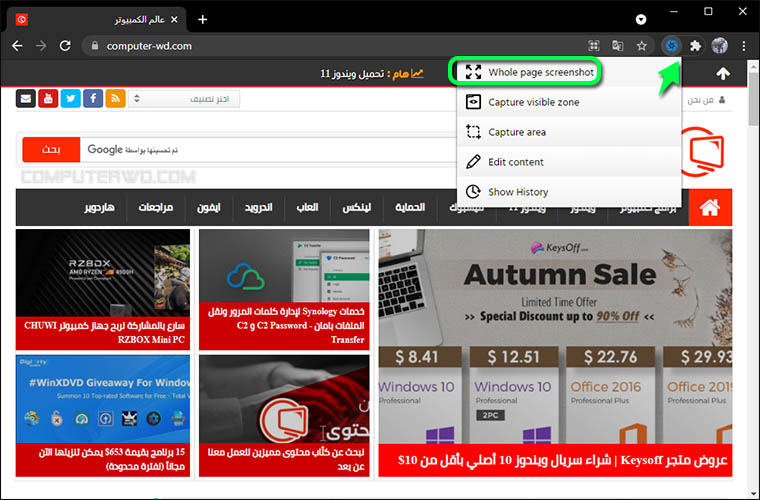Open the RSS feed icon
The height and width of the screenshot is (500, 760).
point(115,98)
